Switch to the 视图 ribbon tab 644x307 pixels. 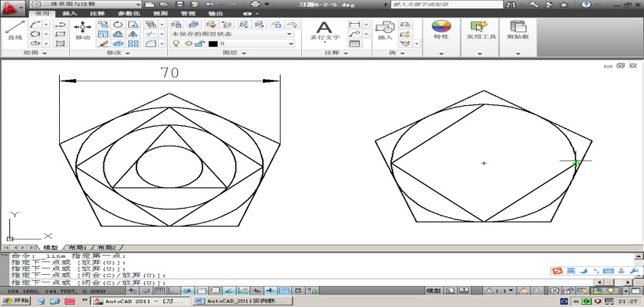pyautogui.click(x=159, y=13)
